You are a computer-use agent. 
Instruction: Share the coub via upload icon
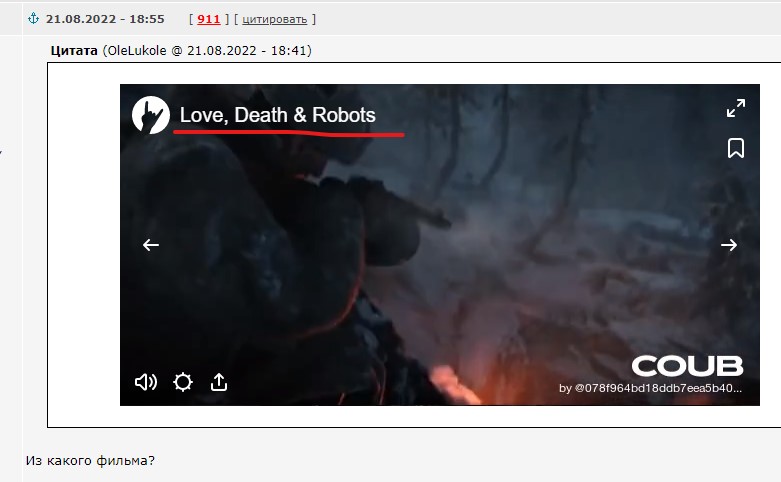pyautogui.click(x=219, y=382)
